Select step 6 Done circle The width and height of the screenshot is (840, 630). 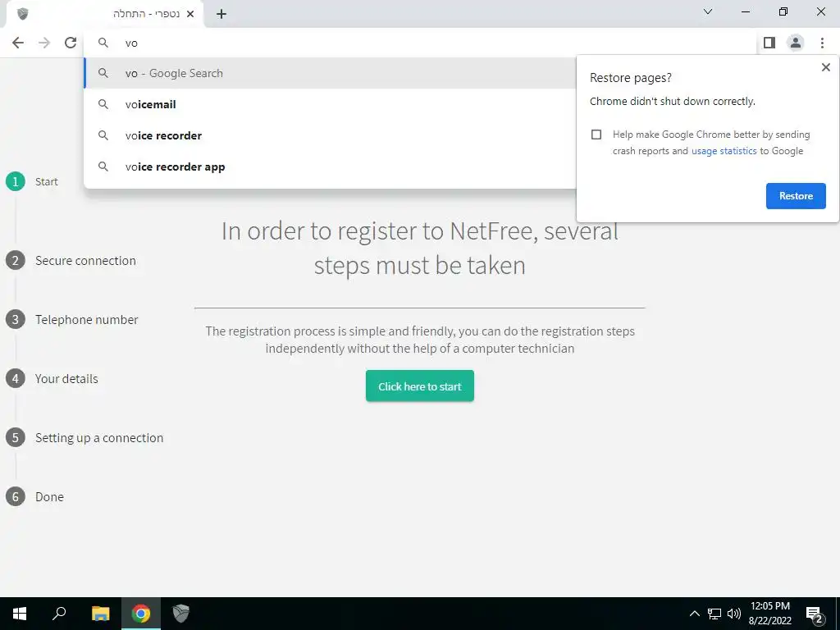point(16,496)
